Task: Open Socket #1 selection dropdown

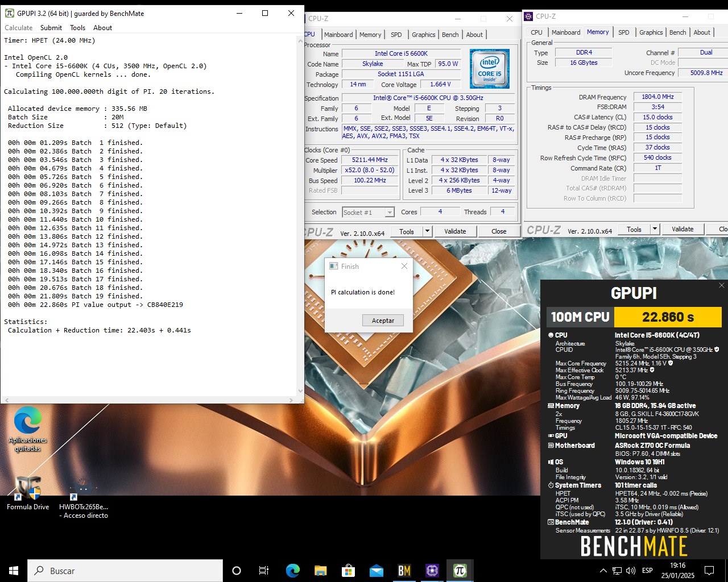Action: 368,212
